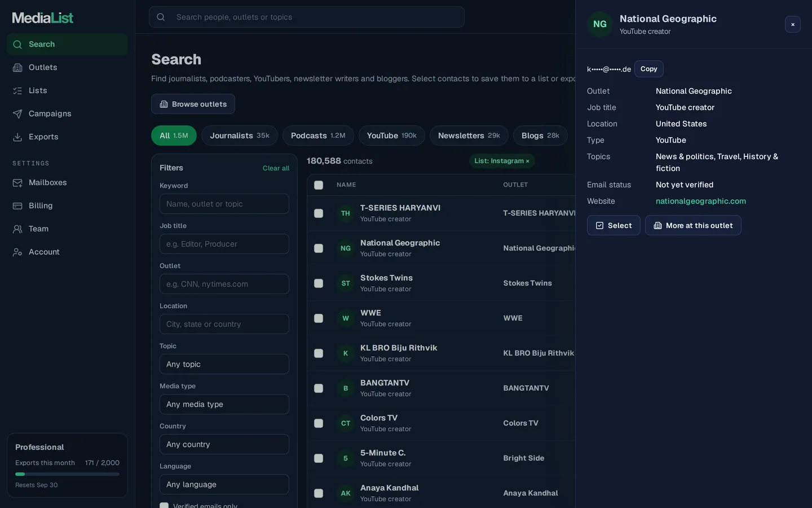Screen dimensions: 812x508
Task: Open Account user-settings icon
Action: click(17, 252)
